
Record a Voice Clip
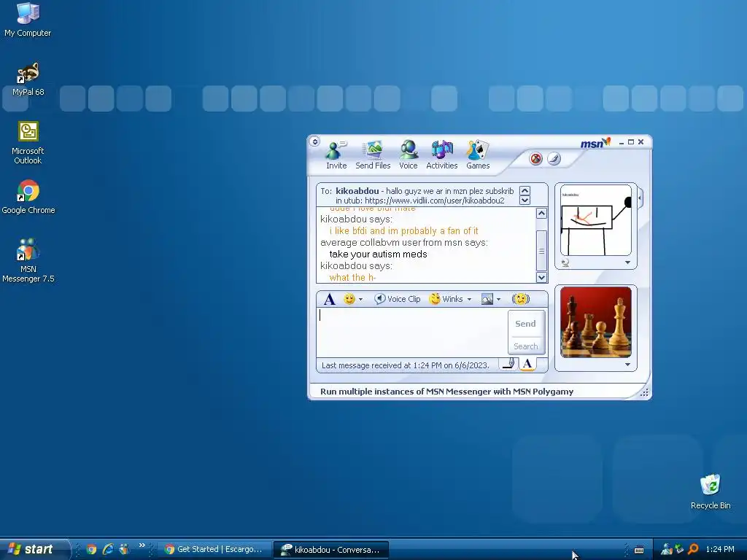pyautogui.click(x=398, y=299)
